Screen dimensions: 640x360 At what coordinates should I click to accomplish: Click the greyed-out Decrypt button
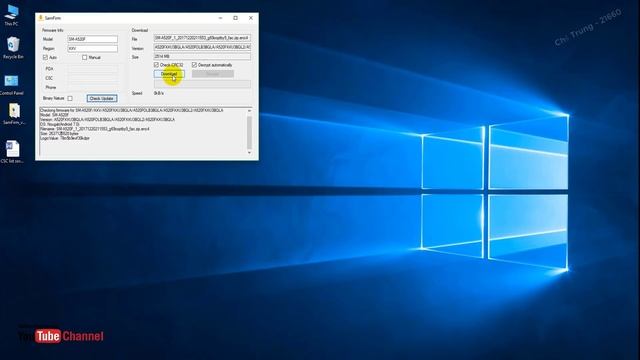tap(213, 74)
